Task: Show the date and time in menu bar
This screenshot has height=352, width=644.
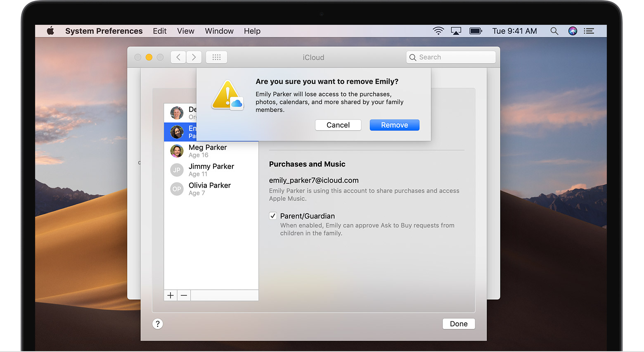Action: click(514, 31)
